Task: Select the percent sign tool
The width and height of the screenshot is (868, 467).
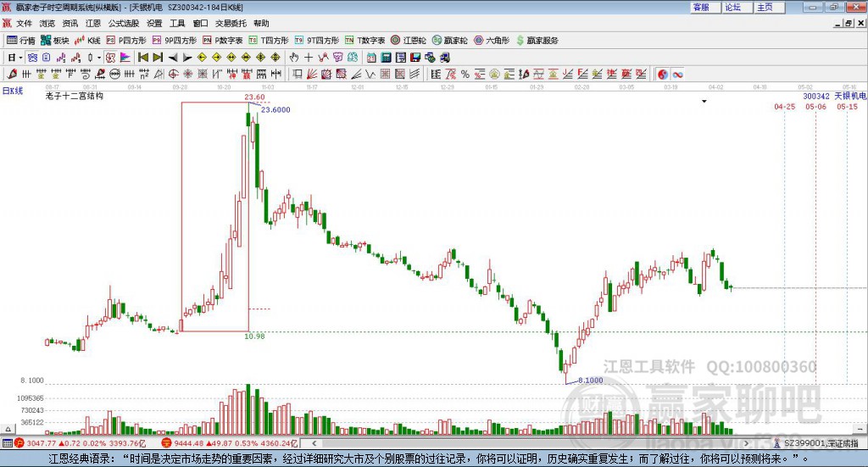Action: 465,74
